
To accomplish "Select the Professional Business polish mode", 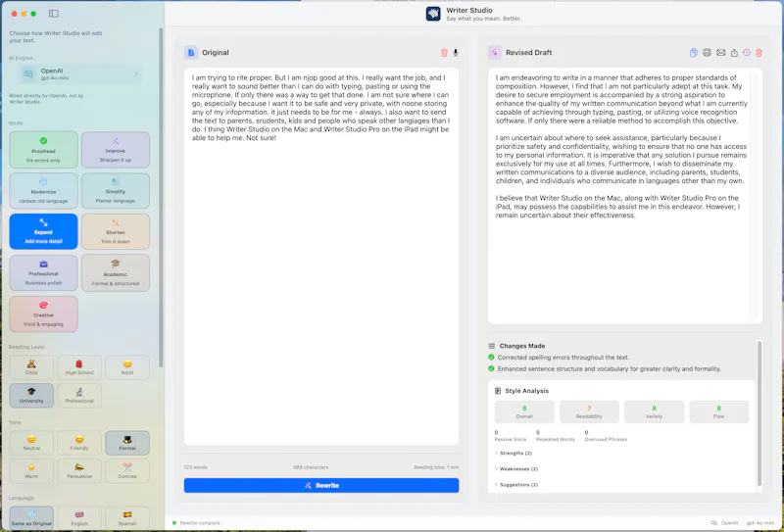I will 43,273.
